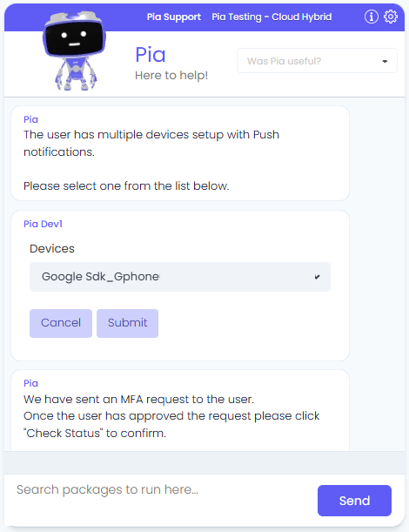Open the Was Pia useful? feedback dropdown
The image size is (409, 532).
tap(317, 61)
